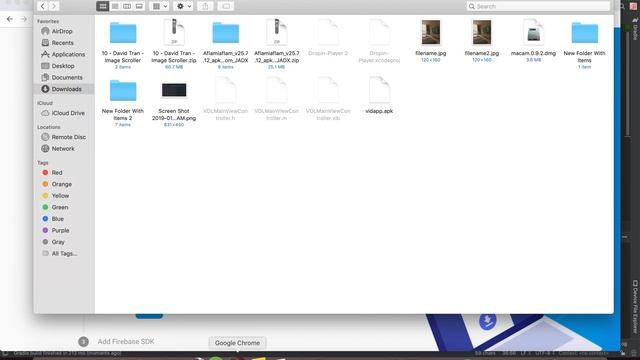Focus the Finder Search field
640x360 pixels.
(x=538, y=6)
